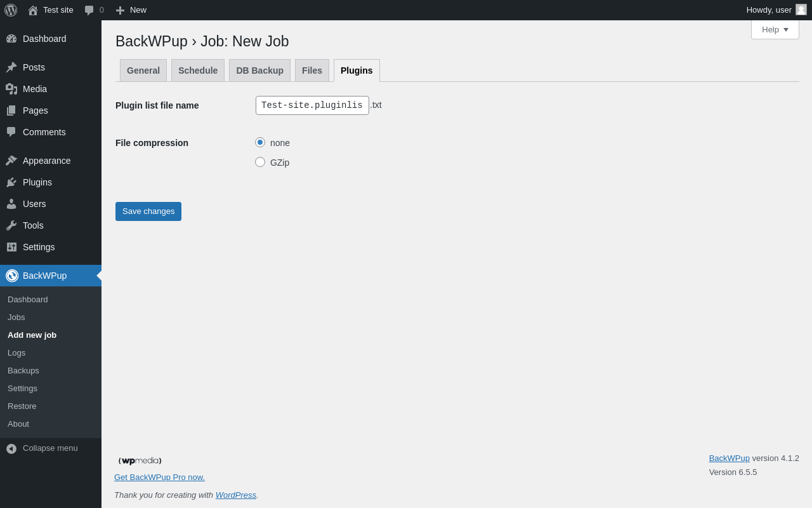Viewport: 812px width, 508px height.
Task: Click the Appearance paintbrush icon
Action: click(x=11, y=161)
